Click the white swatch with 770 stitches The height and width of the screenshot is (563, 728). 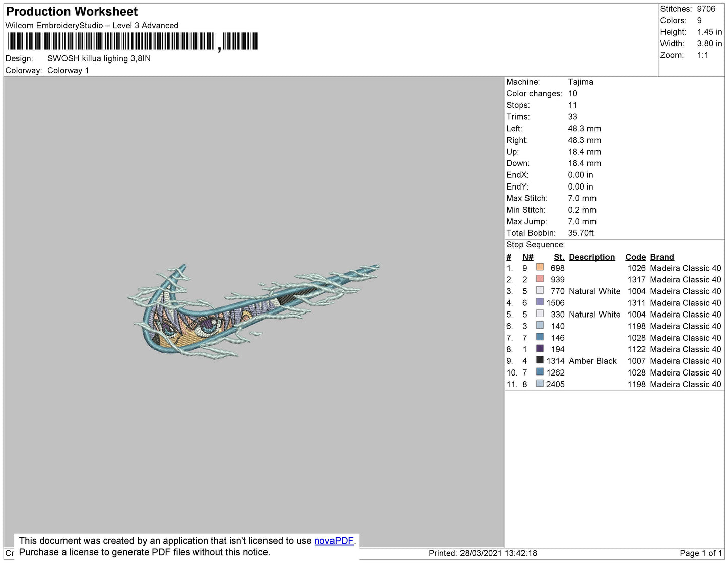[x=540, y=291]
